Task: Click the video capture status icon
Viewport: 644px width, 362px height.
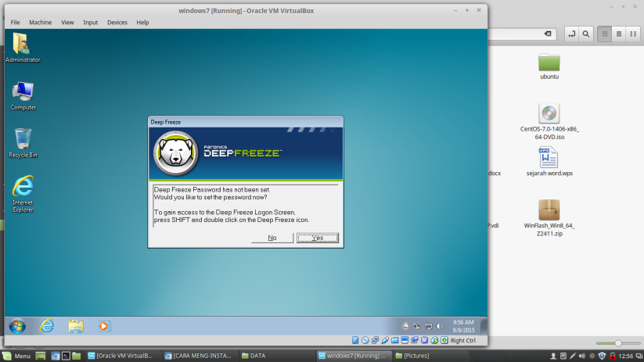Action: click(x=415, y=340)
